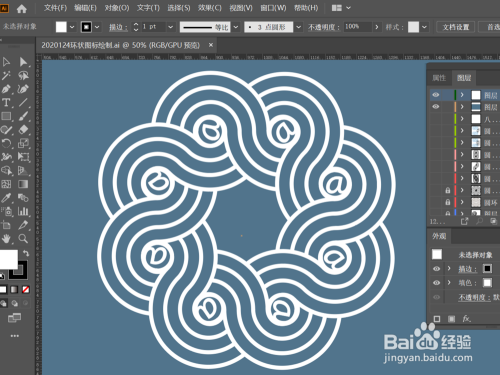Expand the top layer in Layers panel
Screen dimensions: 500x375
[x=462, y=95]
